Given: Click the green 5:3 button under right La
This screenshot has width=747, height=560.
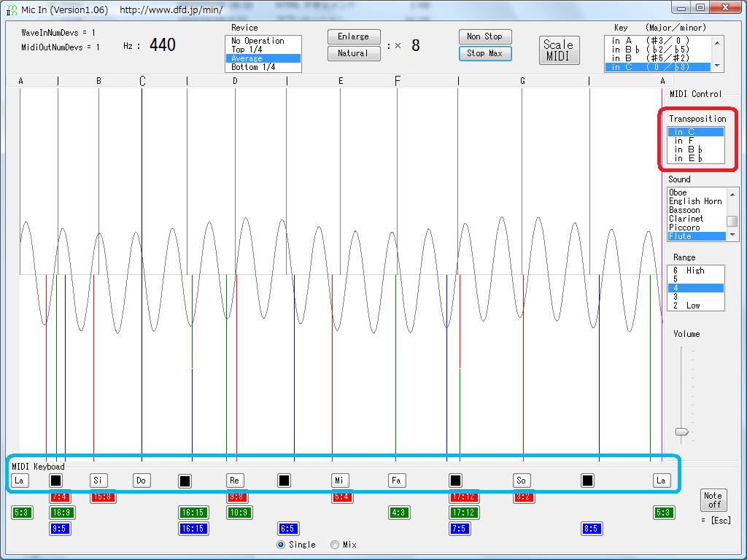Looking at the screenshot, I should coord(663,513).
